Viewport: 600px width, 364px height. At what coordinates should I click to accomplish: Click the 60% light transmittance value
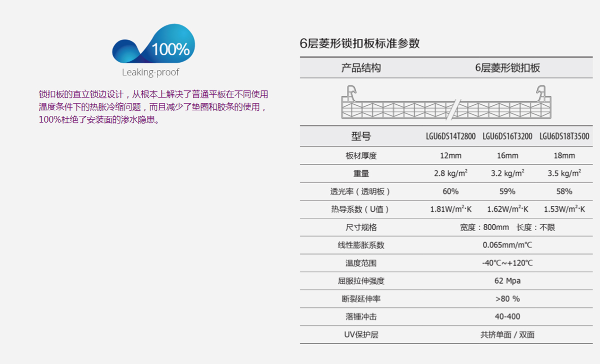[450, 192]
